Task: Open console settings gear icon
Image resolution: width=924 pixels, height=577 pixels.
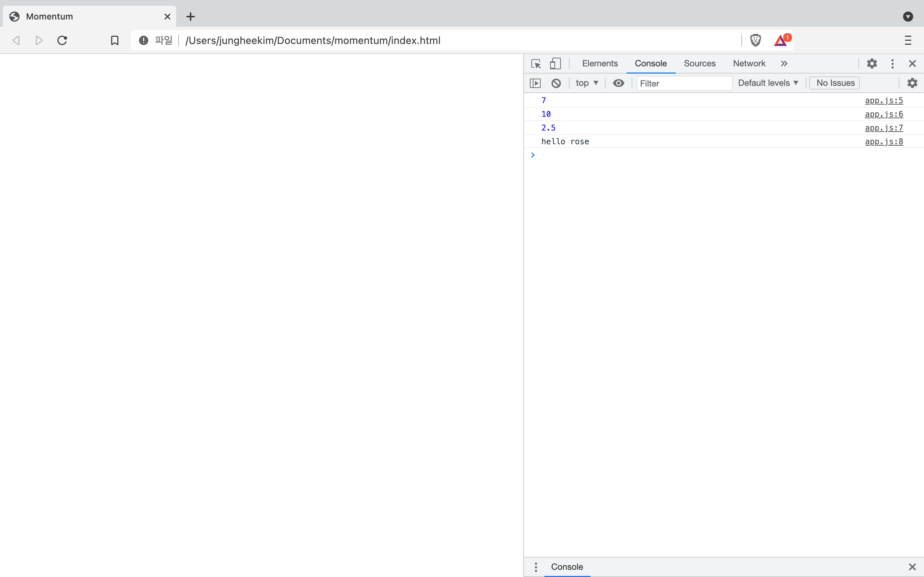Action: pyautogui.click(x=912, y=83)
